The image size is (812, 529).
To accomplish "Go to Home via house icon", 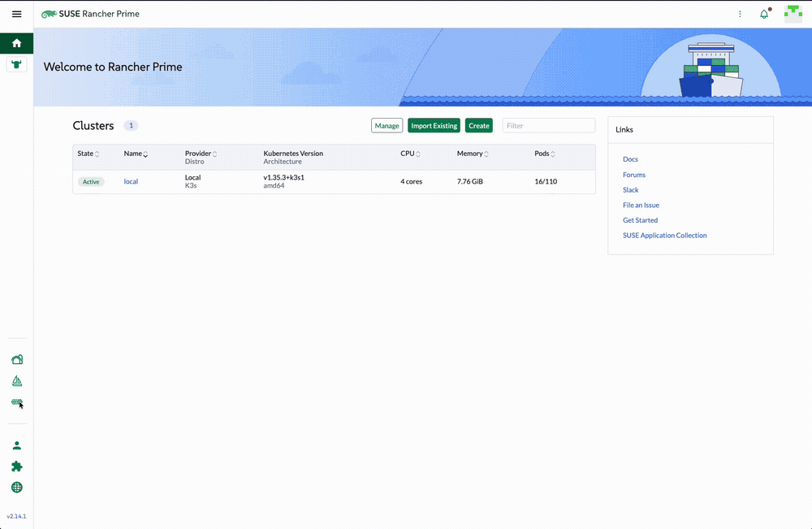I will click(16, 43).
